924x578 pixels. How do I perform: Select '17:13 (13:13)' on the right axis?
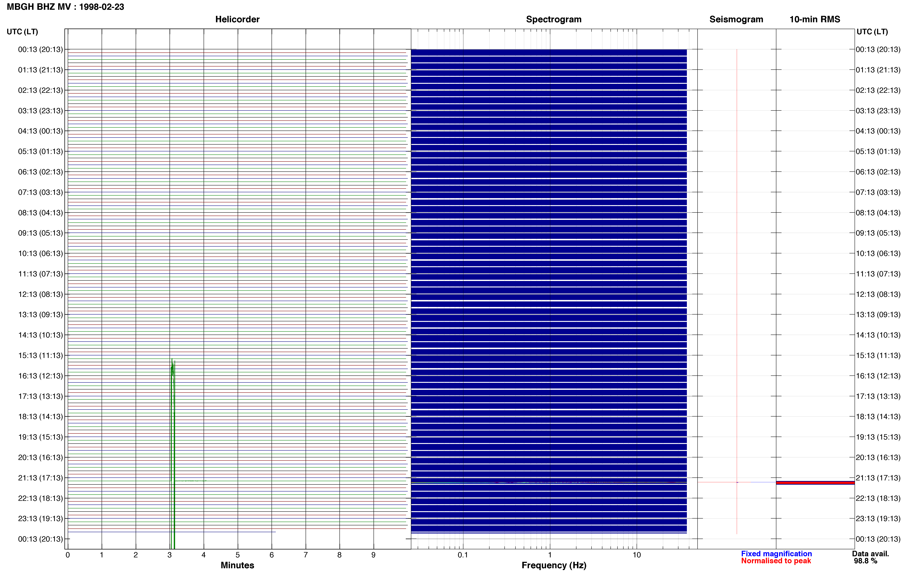coord(878,396)
